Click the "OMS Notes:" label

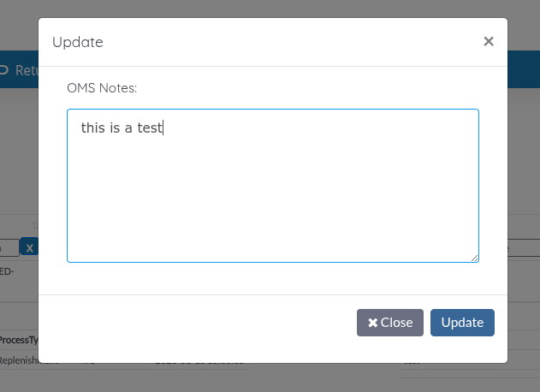tap(102, 87)
